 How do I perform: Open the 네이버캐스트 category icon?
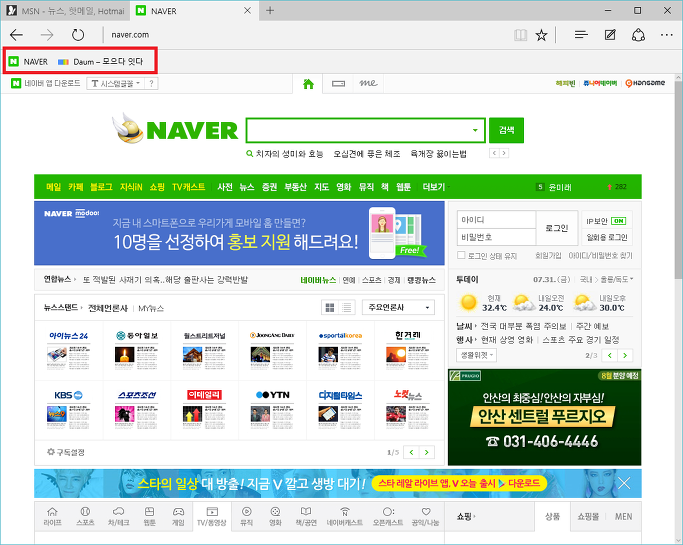coord(345,517)
